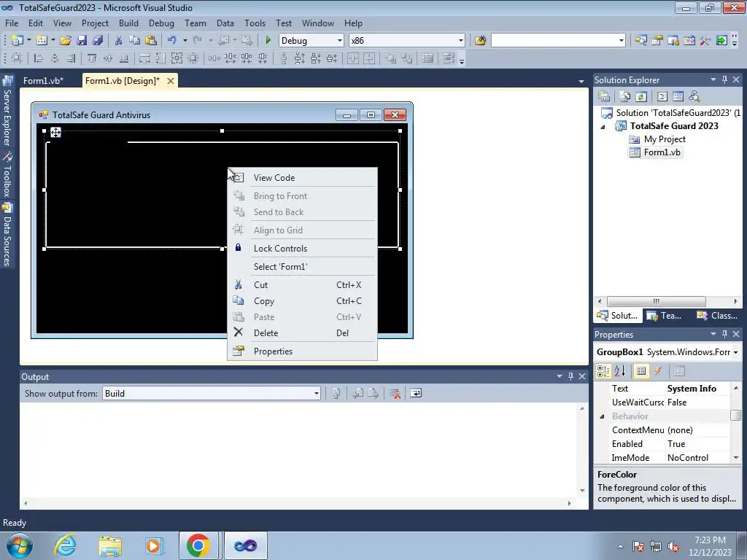Click the Clear All icon in Output toolbar
The width and height of the screenshot is (747, 560).
point(395,393)
